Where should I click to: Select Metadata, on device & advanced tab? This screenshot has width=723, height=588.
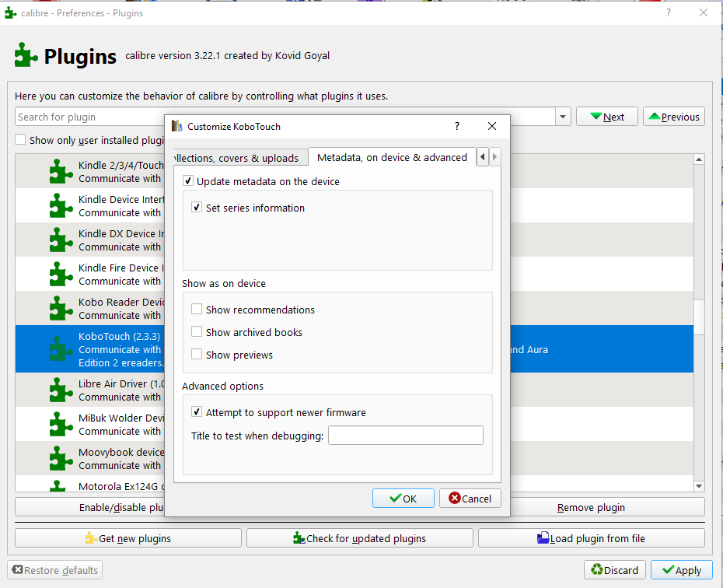point(392,157)
